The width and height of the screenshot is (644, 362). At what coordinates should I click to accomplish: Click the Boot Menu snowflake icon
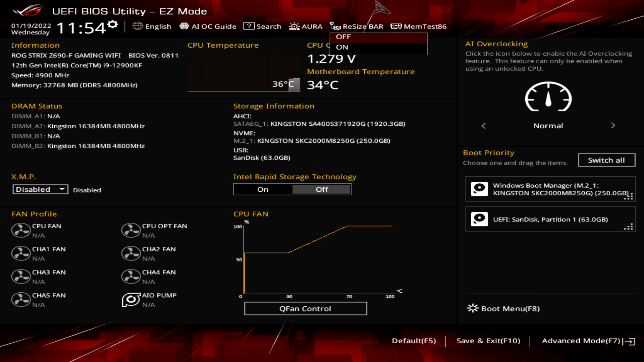[473, 308]
